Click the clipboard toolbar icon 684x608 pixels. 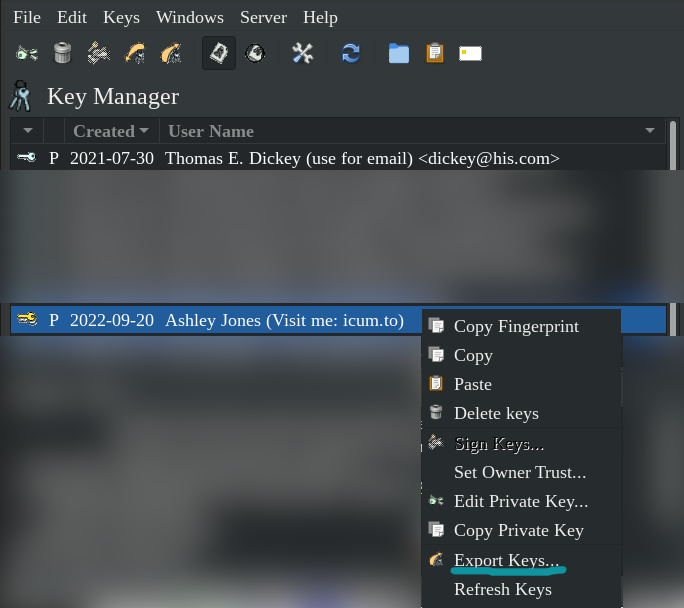[x=435, y=53]
